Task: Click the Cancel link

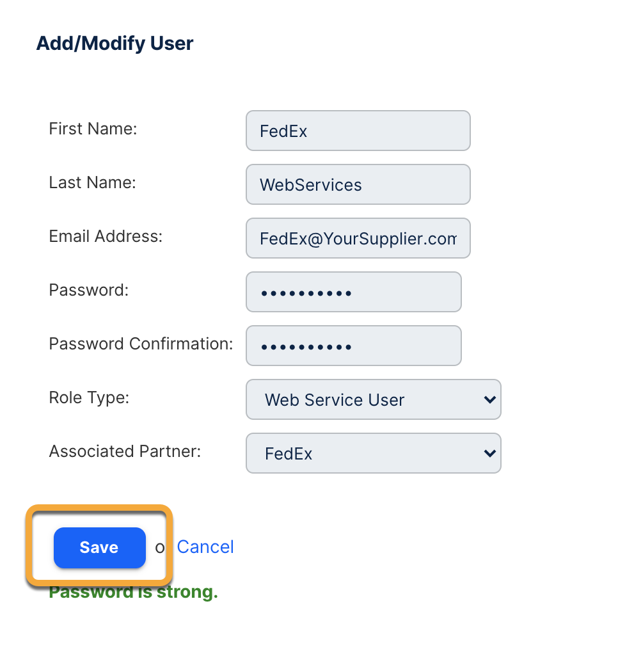Action: [x=205, y=547]
